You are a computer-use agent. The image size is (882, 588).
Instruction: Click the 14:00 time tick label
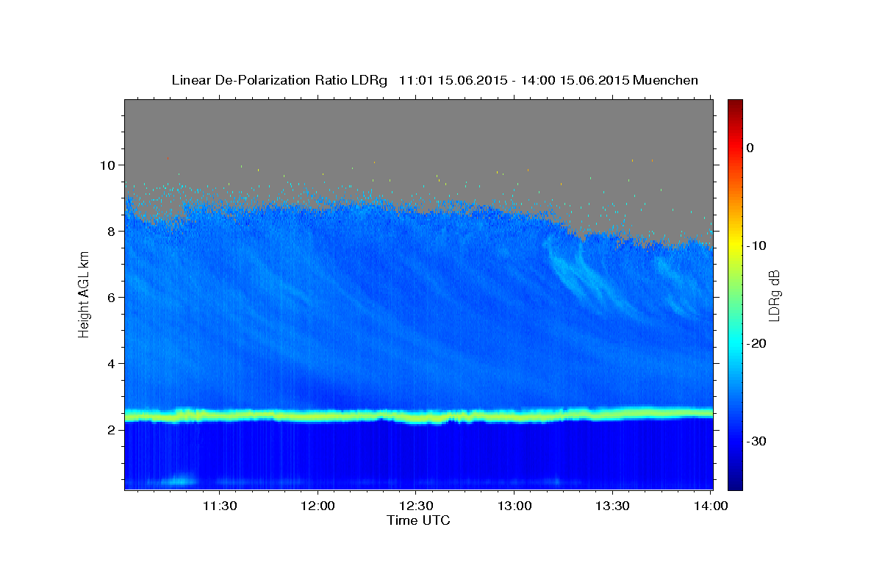[710, 506]
